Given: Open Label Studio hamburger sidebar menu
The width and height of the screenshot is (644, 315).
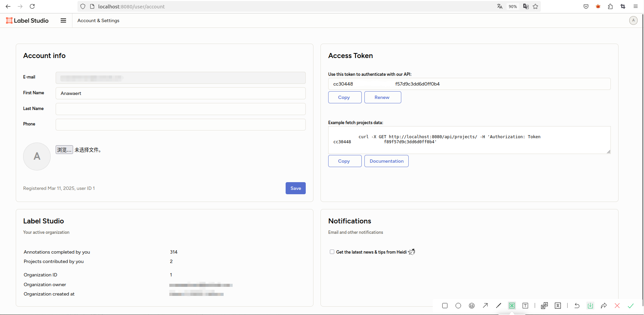Looking at the screenshot, I should pos(63,20).
